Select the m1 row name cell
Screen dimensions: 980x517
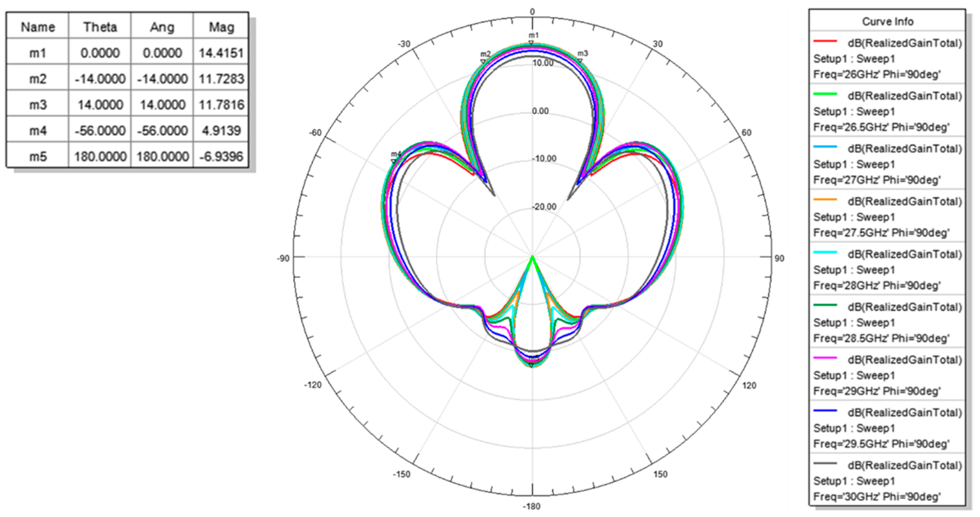tap(38, 53)
